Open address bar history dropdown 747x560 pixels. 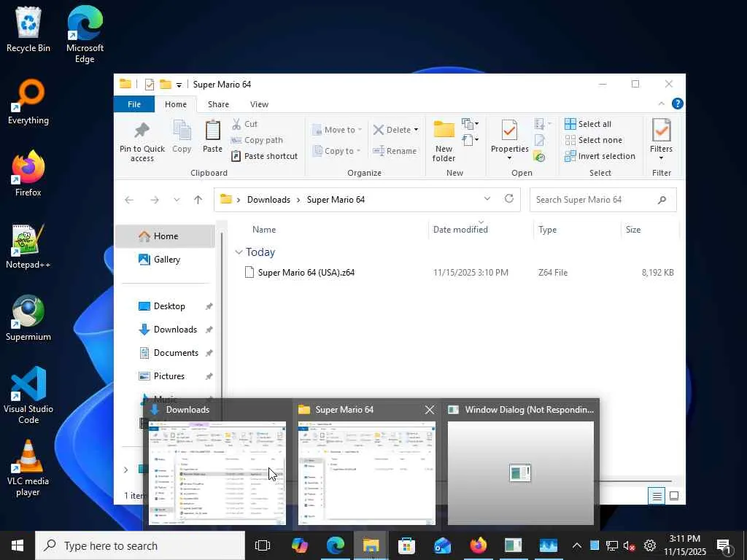pyautogui.click(x=487, y=199)
